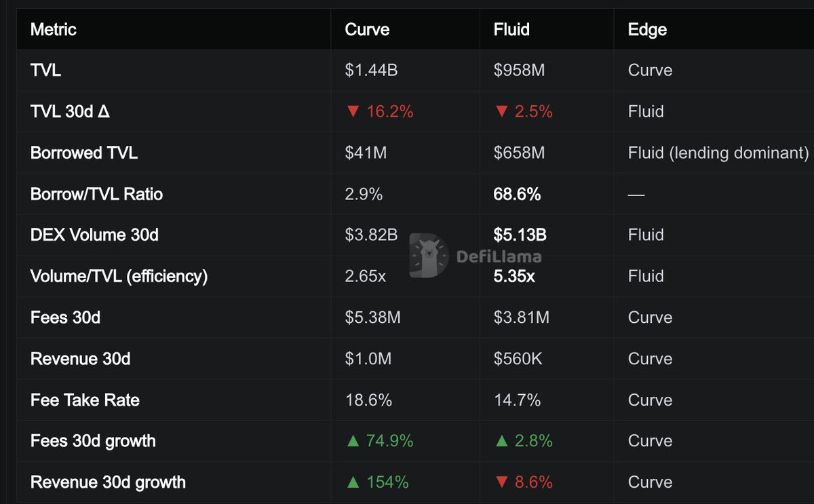Select Curve TVL value '$1.44B'
The height and width of the screenshot is (504, 814).
(x=371, y=71)
